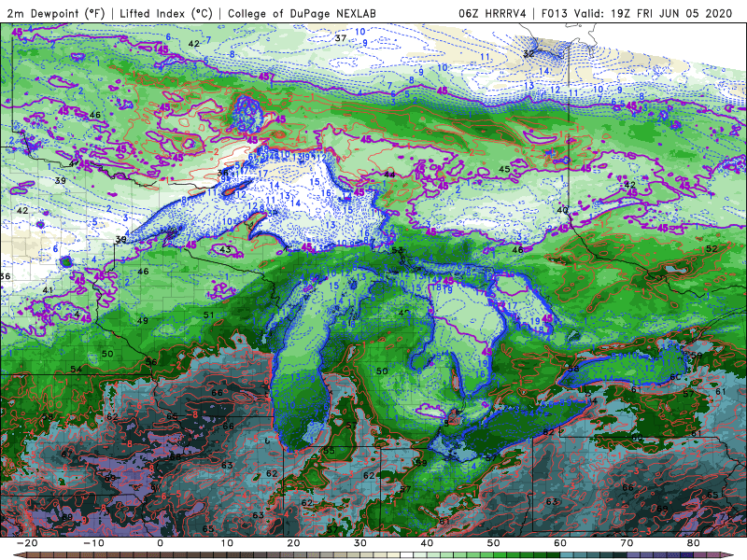Click the 20 label on the color scale
Image resolution: width=747 pixels, height=560 pixels.
tap(293, 543)
